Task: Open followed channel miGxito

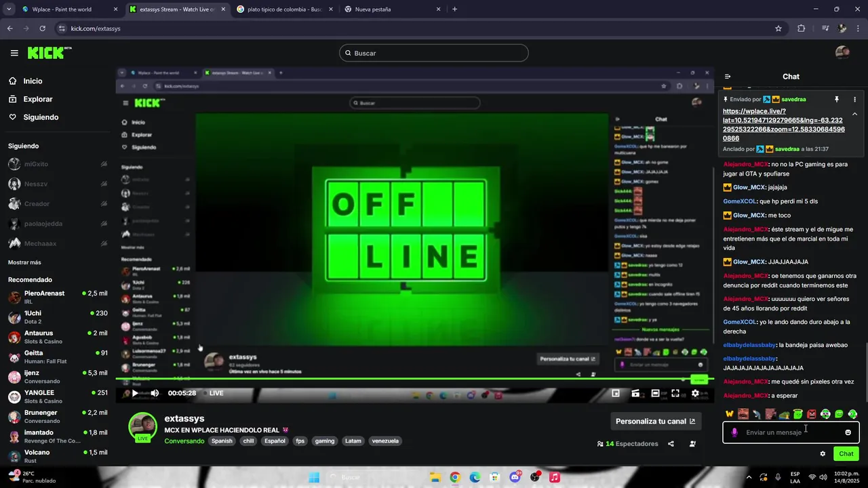Action: [x=58, y=164]
